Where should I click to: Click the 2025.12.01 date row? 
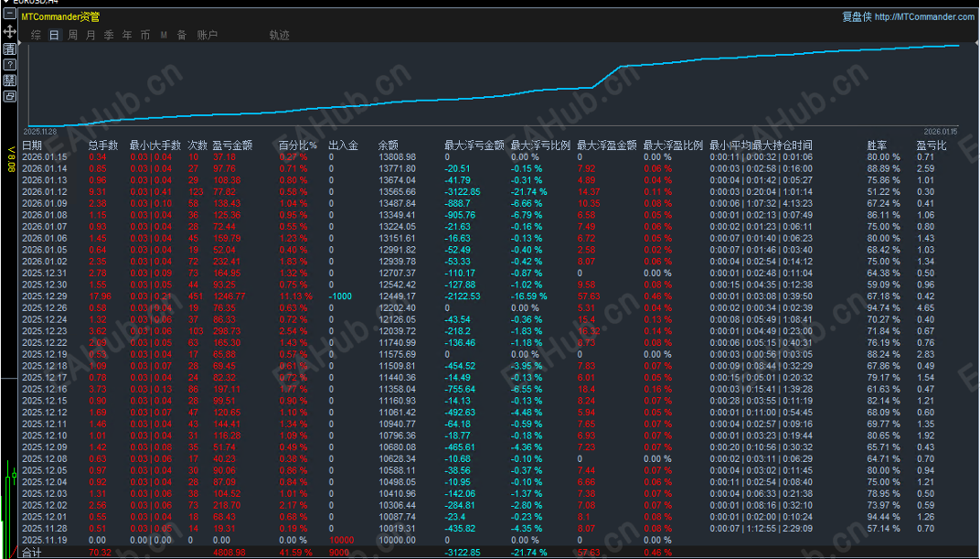click(x=45, y=517)
